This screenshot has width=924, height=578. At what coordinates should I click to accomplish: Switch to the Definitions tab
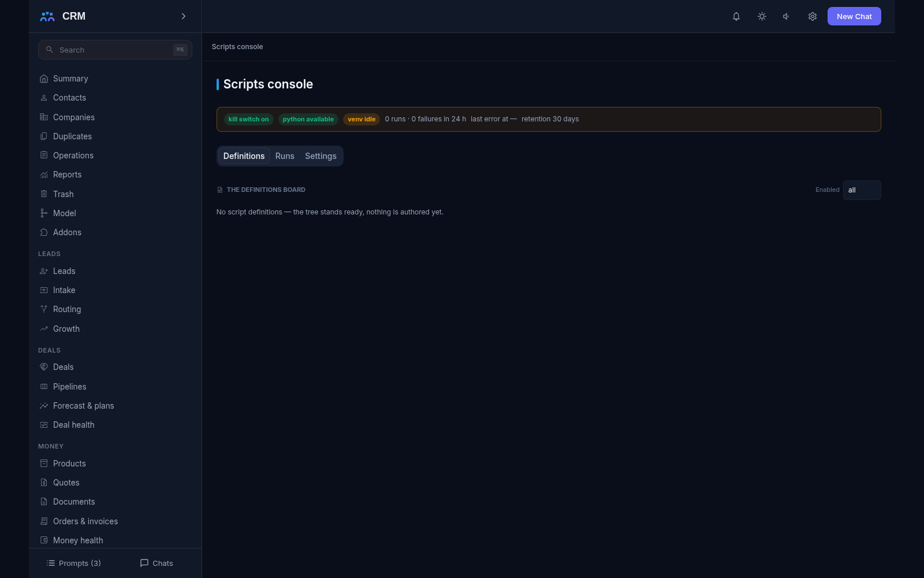[x=244, y=156]
